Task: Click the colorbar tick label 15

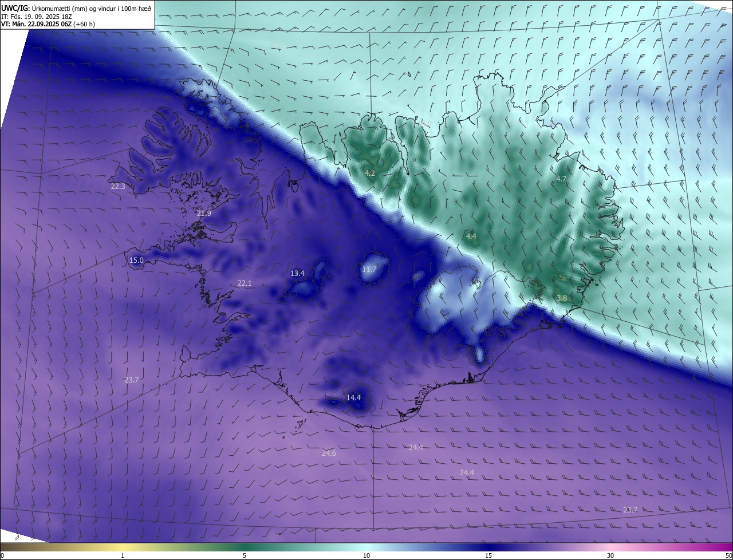Action: [488, 555]
